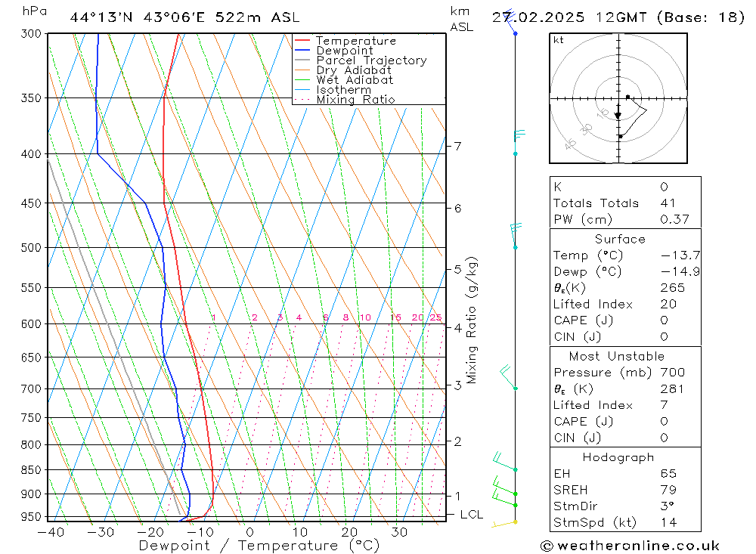Click the Most Unstable CIN (J) label
Viewport: 756px width, 554px height.
point(577,438)
